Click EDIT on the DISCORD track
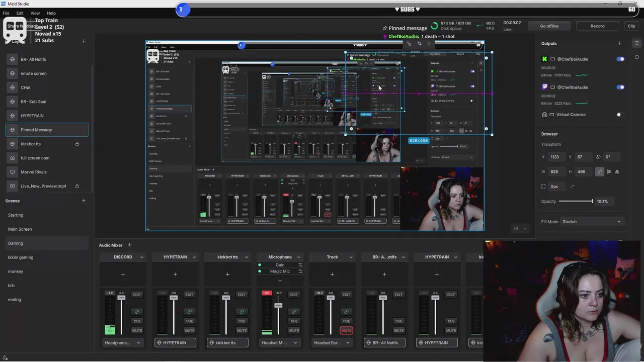Screen dimensions: 644x362 tap(137, 295)
